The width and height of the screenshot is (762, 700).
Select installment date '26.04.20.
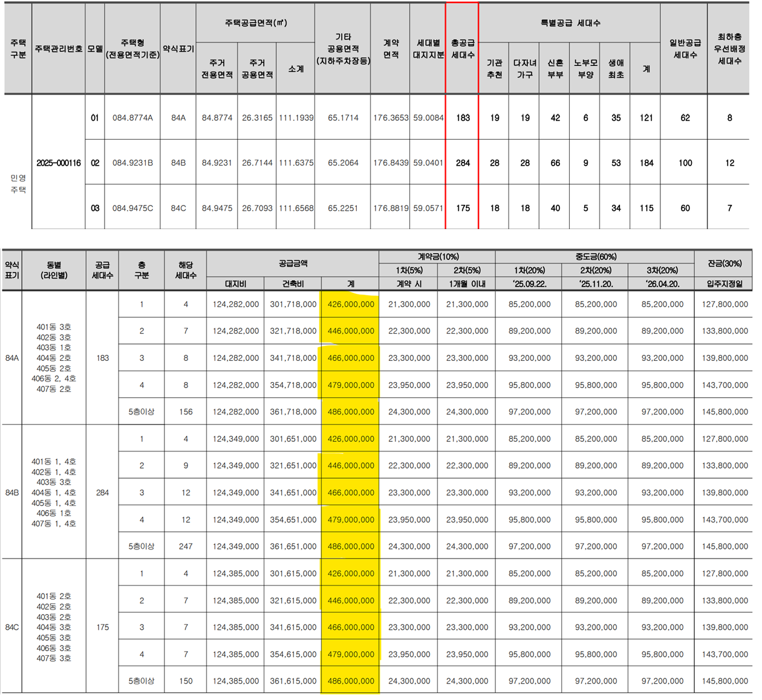click(662, 284)
